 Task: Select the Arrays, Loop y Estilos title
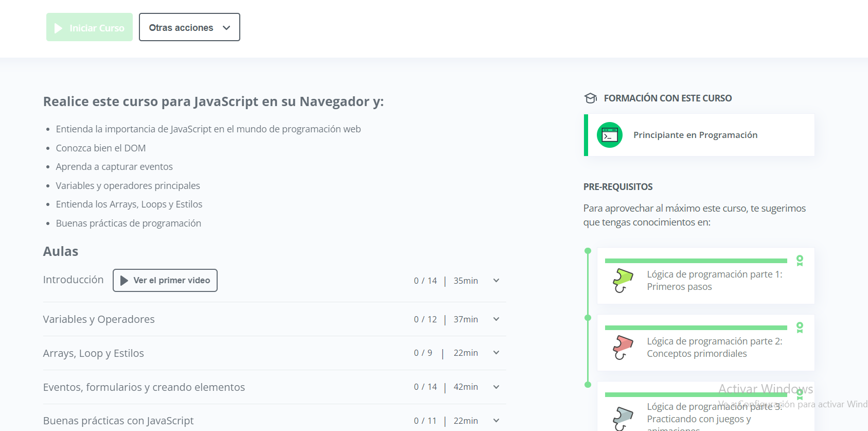click(x=94, y=353)
